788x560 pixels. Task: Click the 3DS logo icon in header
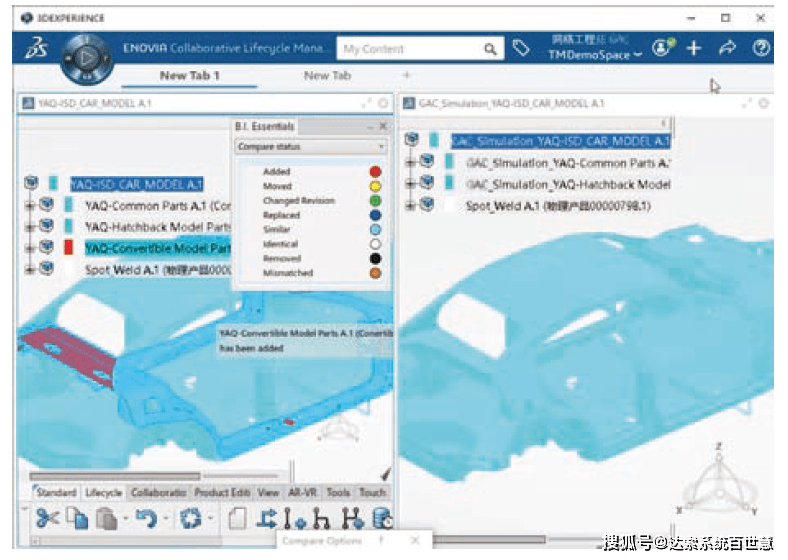[37, 48]
